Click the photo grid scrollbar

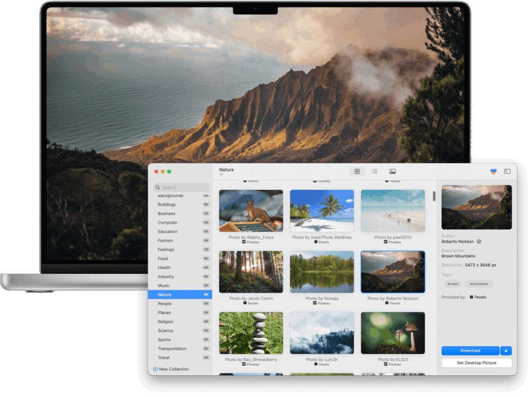(x=434, y=196)
